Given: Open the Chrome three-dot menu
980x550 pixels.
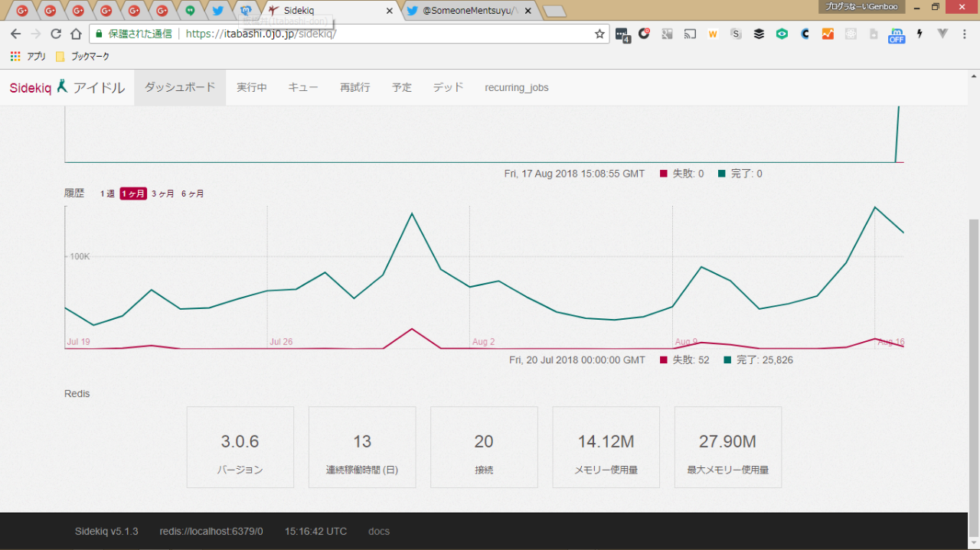Looking at the screenshot, I should pyautogui.click(x=966, y=34).
